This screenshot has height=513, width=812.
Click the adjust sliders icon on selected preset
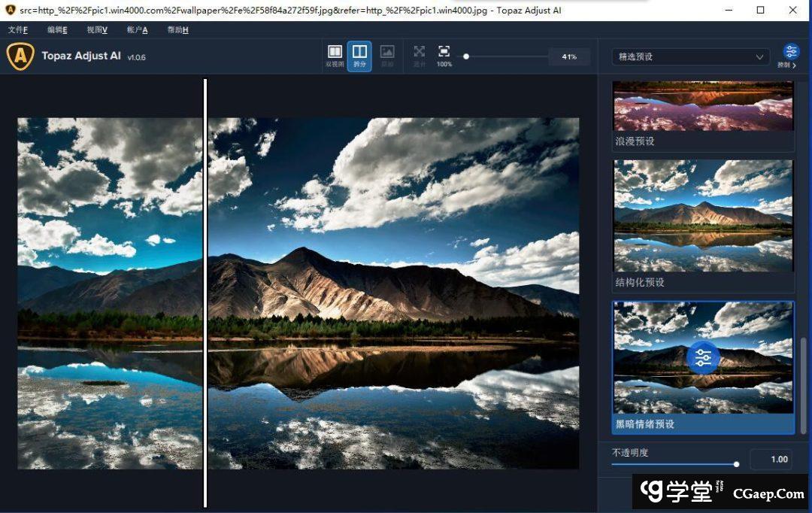click(x=703, y=358)
